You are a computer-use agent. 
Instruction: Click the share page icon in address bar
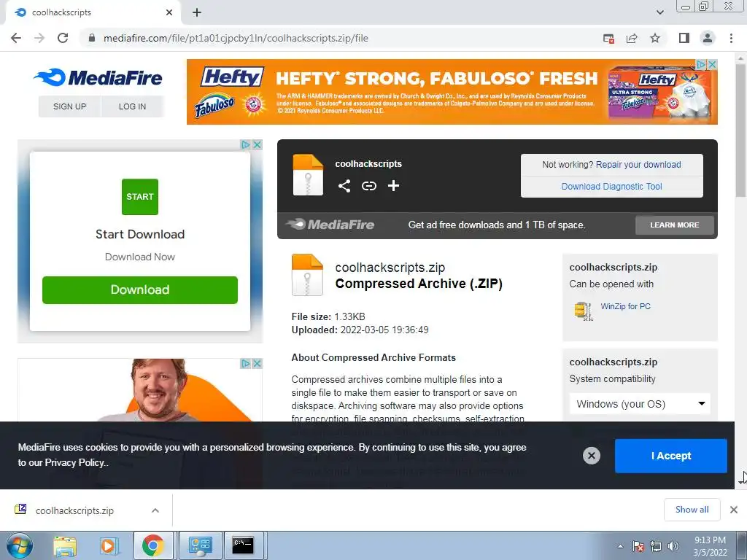pyautogui.click(x=632, y=39)
